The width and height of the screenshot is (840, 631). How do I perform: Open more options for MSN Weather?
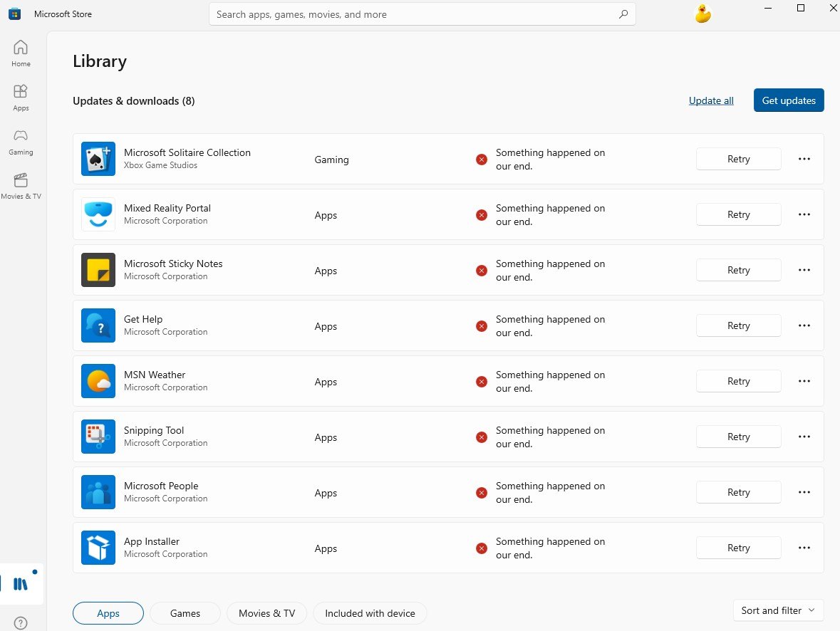[804, 381]
